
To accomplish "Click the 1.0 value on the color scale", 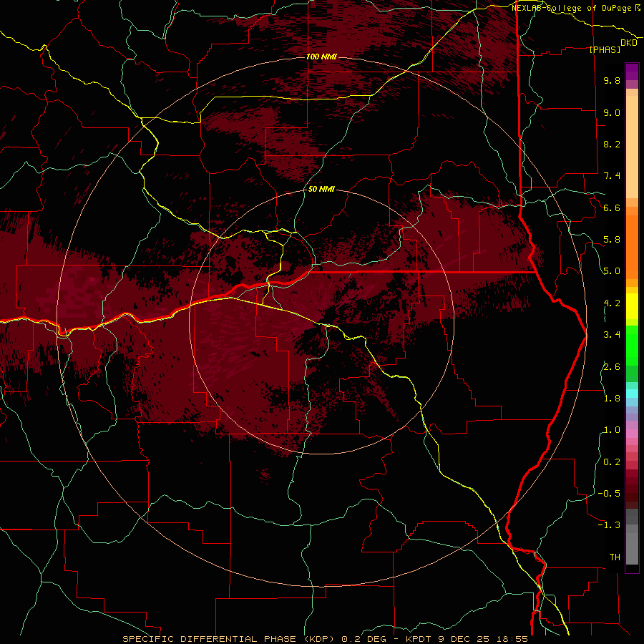I will point(612,430).
